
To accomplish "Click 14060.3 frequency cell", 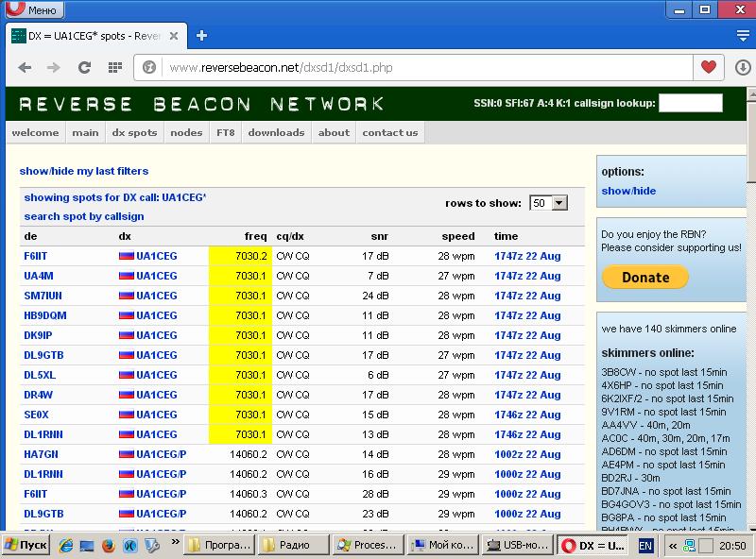I will click(249, 494).
